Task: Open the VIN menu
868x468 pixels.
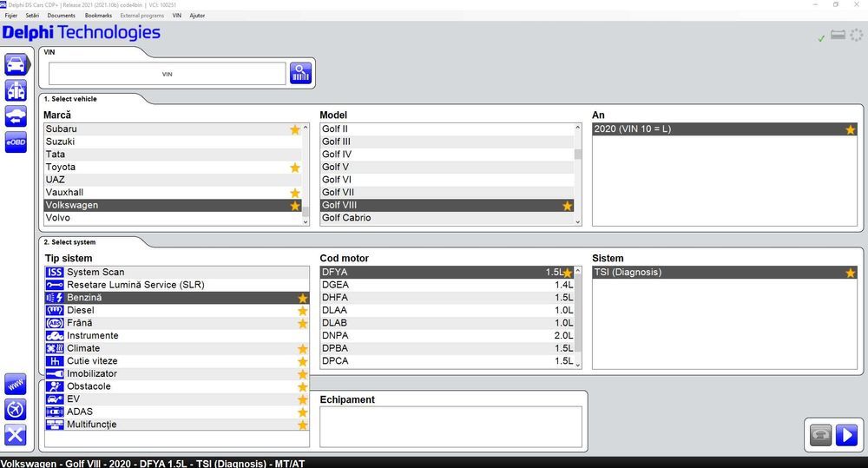Action: click(x=176, y=16)
